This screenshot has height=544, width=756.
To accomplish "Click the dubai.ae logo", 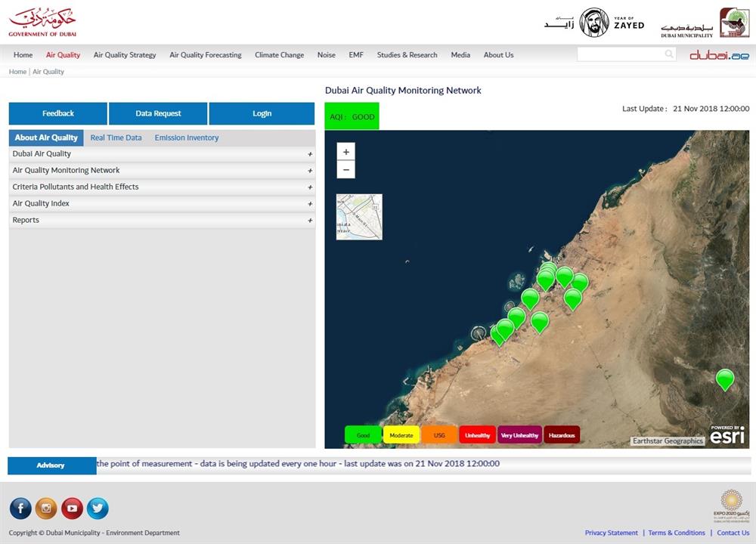I will 720,55.
